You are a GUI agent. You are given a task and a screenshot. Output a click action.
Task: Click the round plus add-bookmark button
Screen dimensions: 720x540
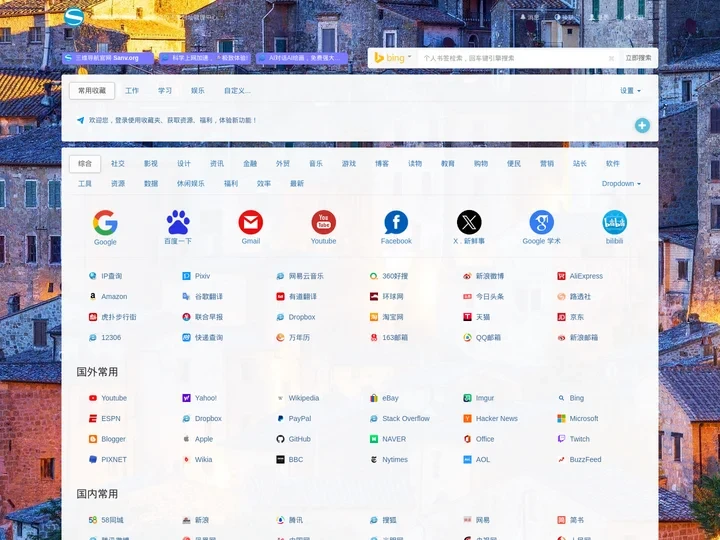click(x=642, y=125)
